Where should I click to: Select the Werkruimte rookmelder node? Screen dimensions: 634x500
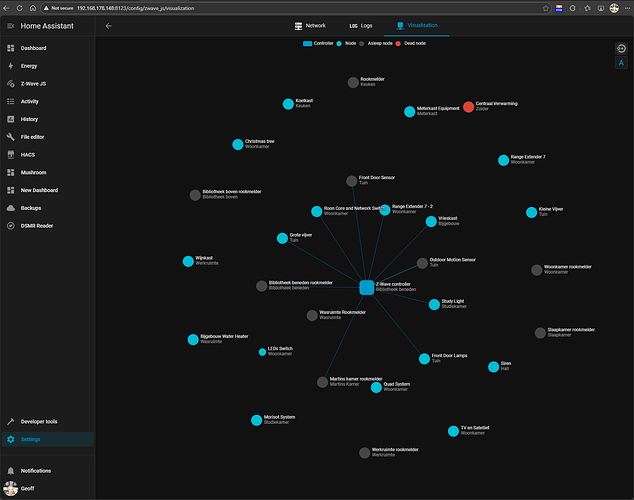coord(364,453)
